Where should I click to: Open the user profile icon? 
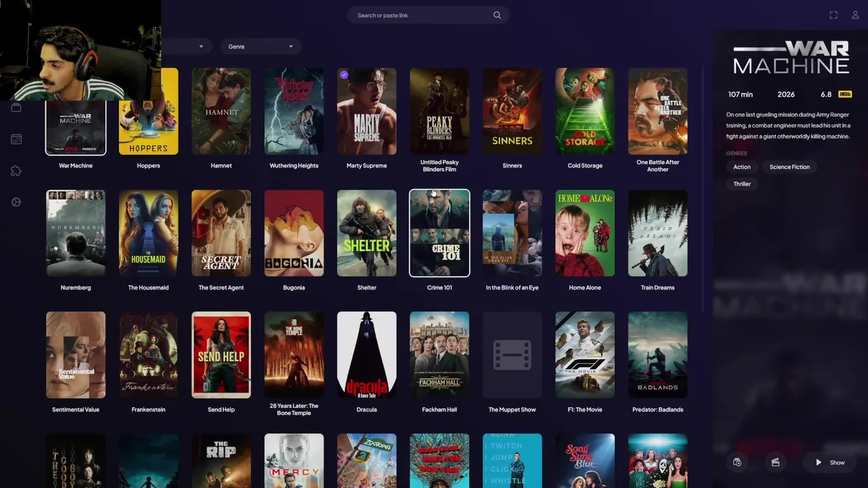855,15
